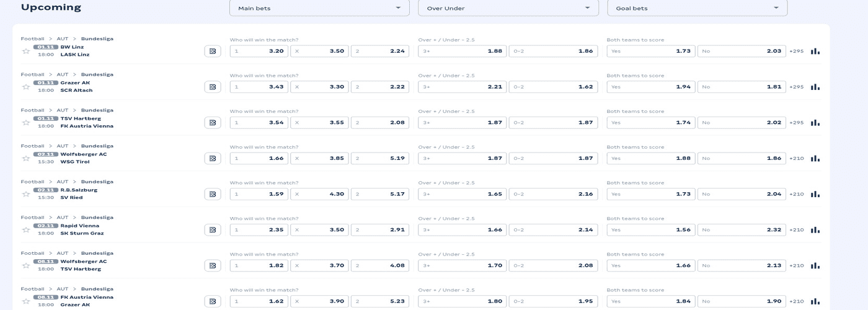Star the Wolfsberger AC vs TSV Hartberg match

[26, 265]
